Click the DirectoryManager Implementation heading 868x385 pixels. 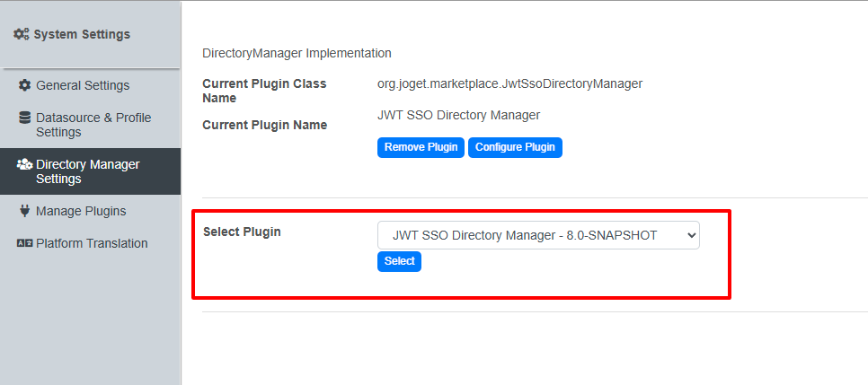coord(297,53)
